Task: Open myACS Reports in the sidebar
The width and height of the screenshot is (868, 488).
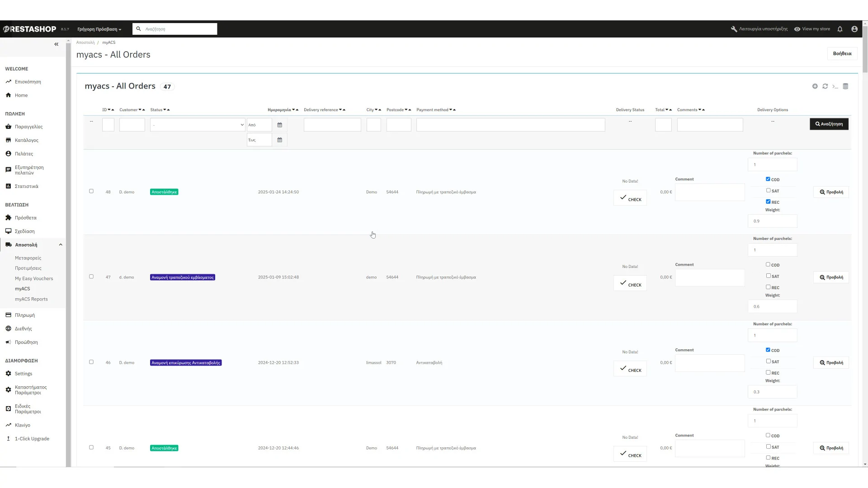Action: point(31,299)
